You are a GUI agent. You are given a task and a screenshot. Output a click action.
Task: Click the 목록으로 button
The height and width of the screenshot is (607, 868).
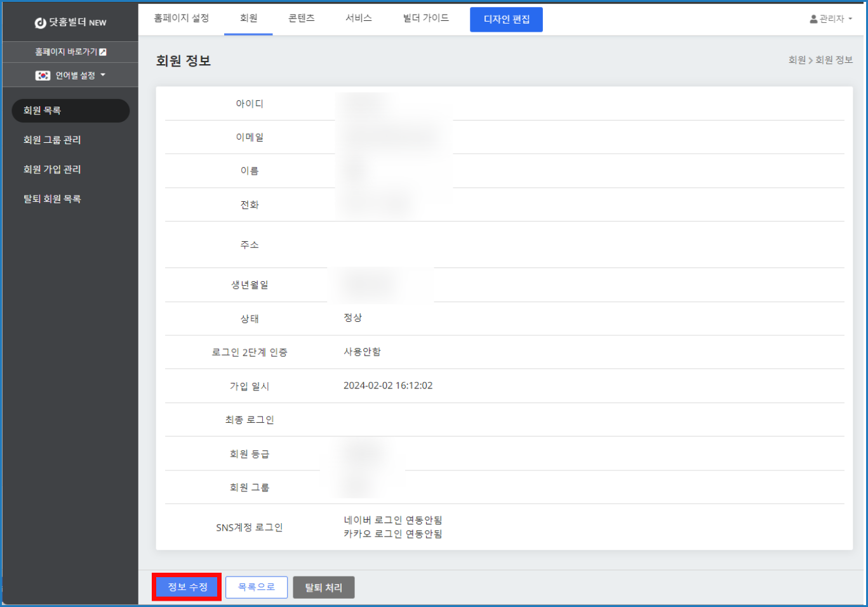click(x=257, y=587)
